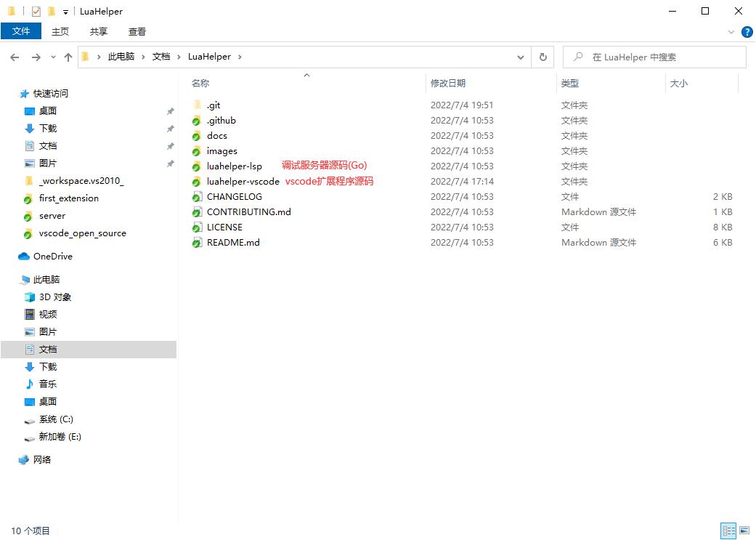Open the 文件 ribbon tab

[x=21, y=31]
